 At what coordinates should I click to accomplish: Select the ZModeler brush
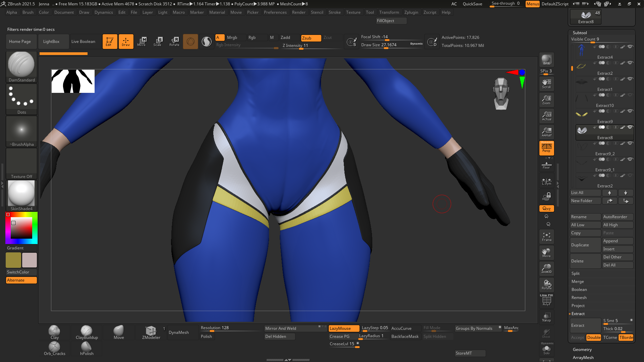[x=151, y=333]
